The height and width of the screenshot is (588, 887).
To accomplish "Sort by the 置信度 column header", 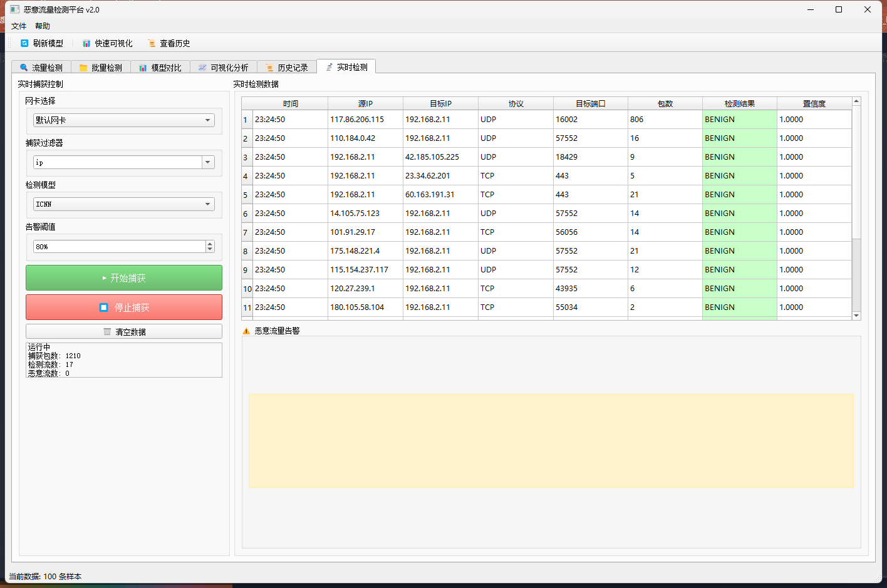I will (814, 104).
